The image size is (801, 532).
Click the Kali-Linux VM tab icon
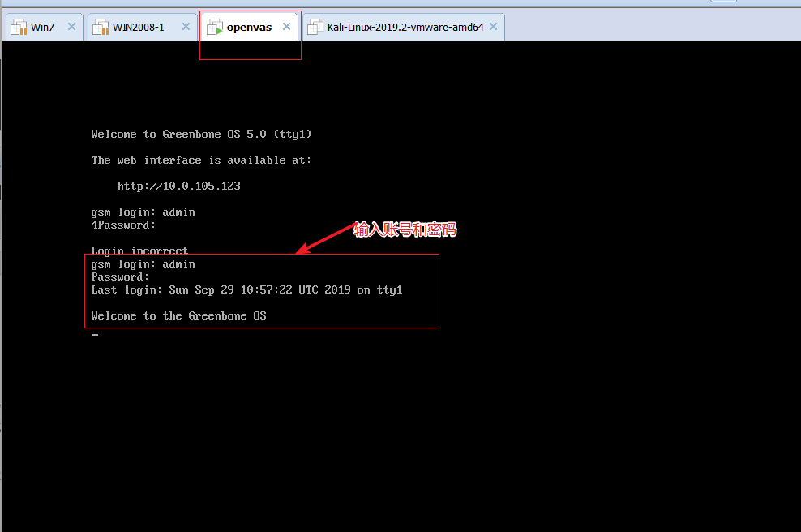coord(315,27)
